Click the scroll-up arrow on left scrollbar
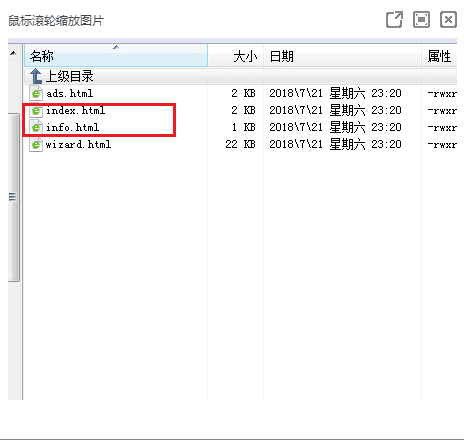This screenshot has height=440, width=464. click(x=13, y=53)
